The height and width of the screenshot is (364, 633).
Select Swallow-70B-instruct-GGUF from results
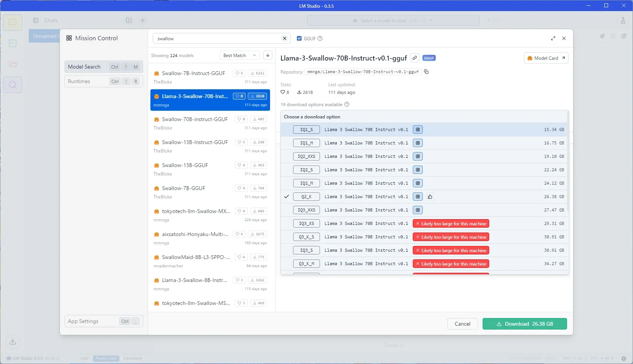[x=210, y=123]
